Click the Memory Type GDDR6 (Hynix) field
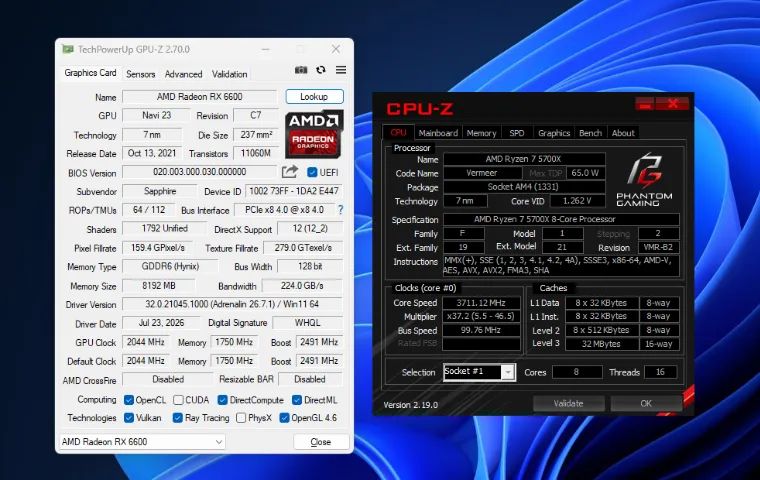The height and width of the screenshot is (480, 760). click(170, 267)
